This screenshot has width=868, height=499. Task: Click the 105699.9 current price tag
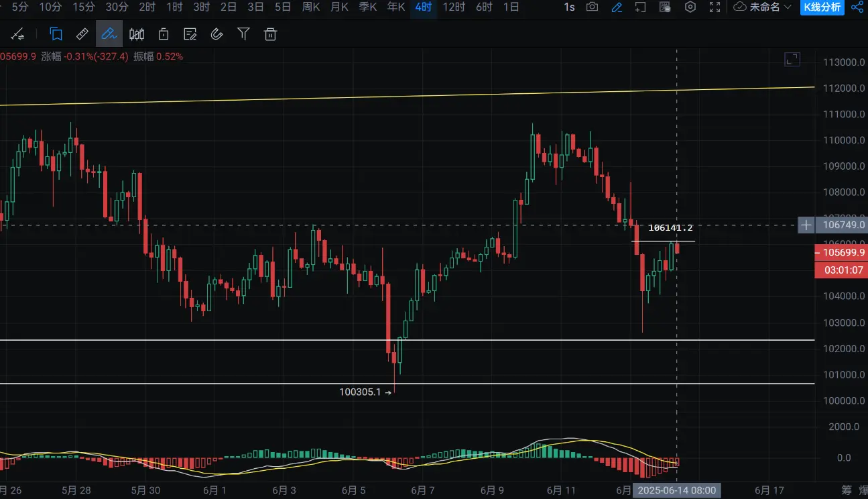click(x=841, y=253)
